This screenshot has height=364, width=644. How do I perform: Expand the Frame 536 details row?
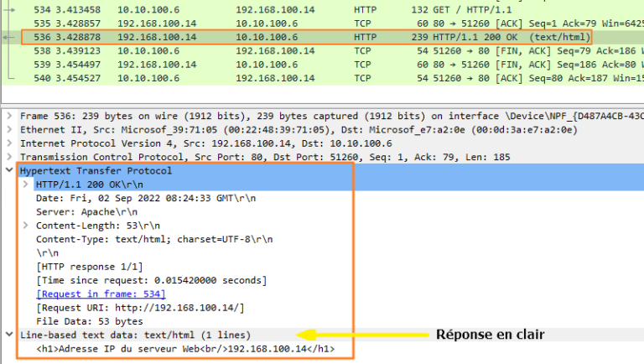(x=9, y=116)
